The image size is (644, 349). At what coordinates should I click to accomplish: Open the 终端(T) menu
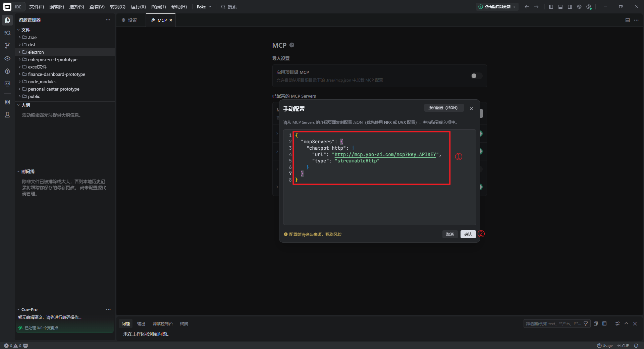click(158, 7)
